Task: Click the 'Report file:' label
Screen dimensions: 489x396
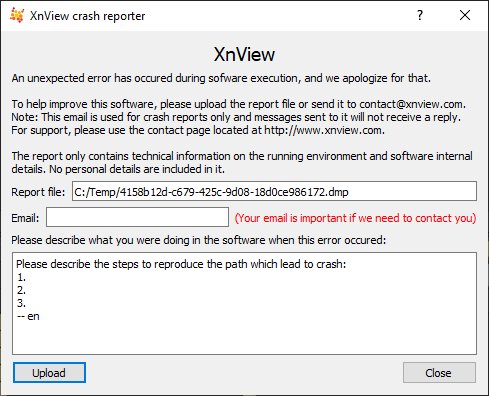Action: pyautogui.click(x=38, y=192)
